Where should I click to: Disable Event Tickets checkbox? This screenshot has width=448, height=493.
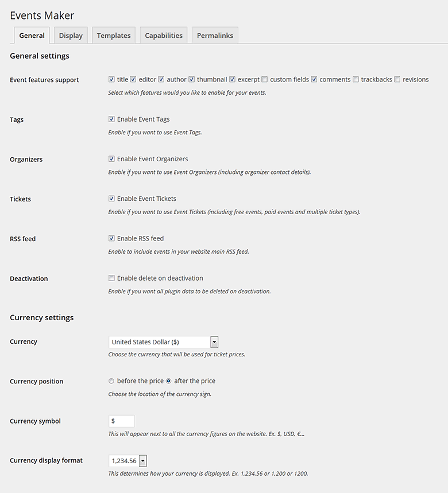coord(111,199)
